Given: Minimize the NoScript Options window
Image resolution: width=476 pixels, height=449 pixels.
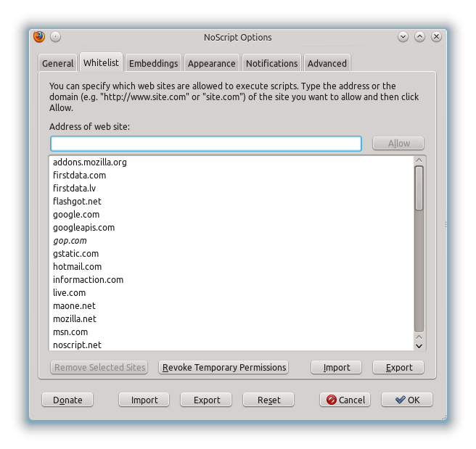Looking at the screenshot, I should pos(403,37).
